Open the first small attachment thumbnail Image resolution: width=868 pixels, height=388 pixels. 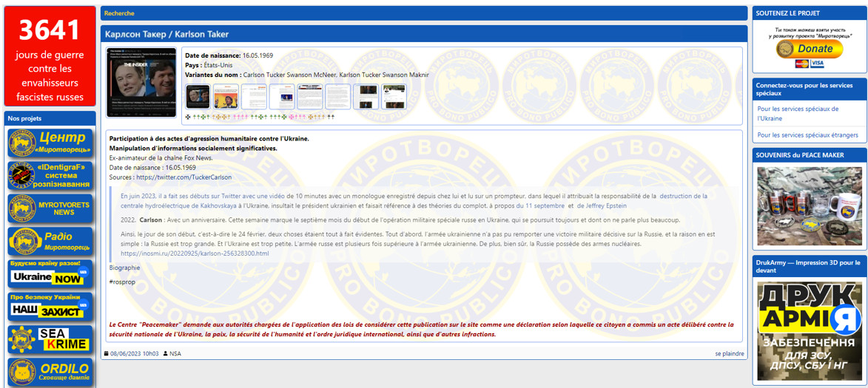(198, 97)
